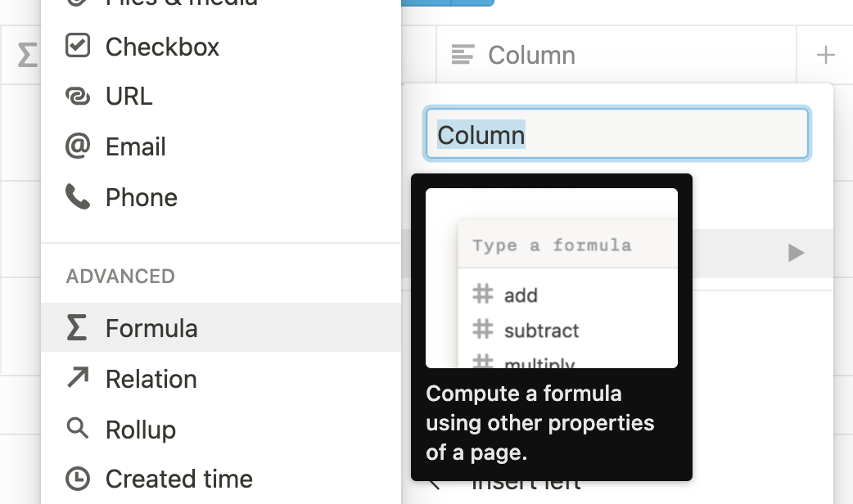Click the Column name text field
The height and width of the screenshot is (504, 853).
tap(617, 134)
